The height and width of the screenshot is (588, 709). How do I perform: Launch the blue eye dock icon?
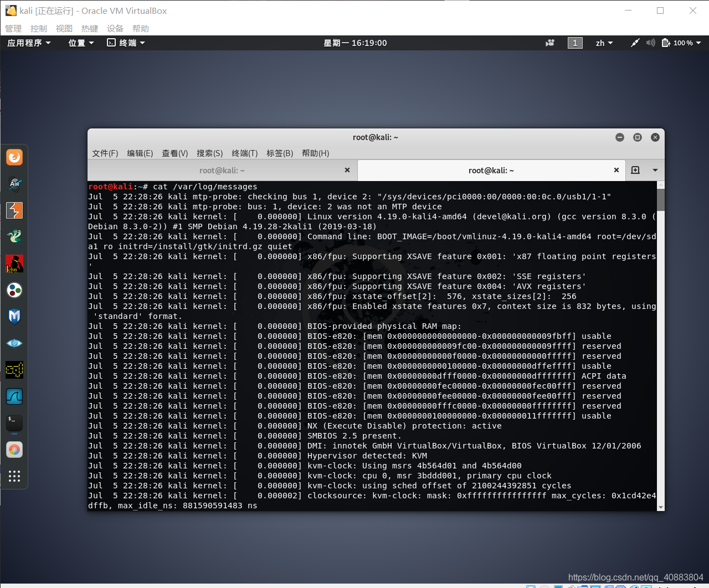pos(14,343)
